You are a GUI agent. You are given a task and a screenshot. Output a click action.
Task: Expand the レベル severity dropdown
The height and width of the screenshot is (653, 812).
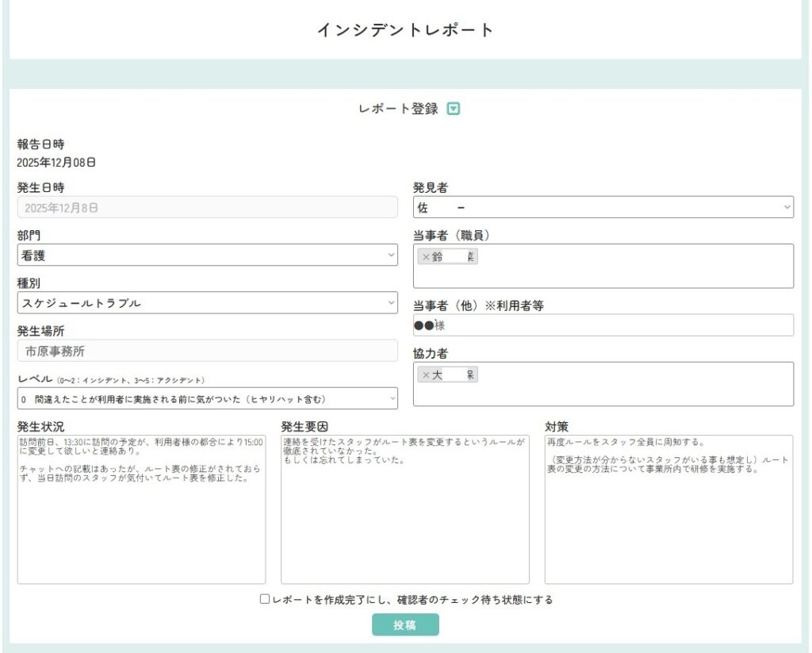207,398
